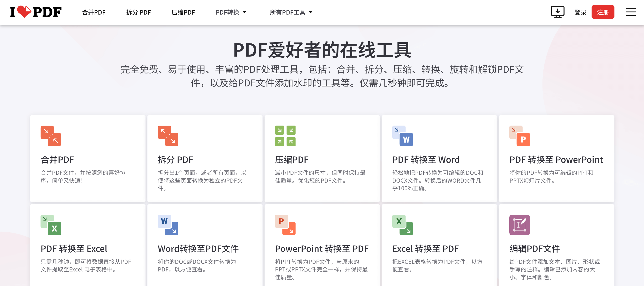This screenshot has width=644, height=286.
Task: Expand the PDF转换 dropdown arrow
Action: point(244,12)
